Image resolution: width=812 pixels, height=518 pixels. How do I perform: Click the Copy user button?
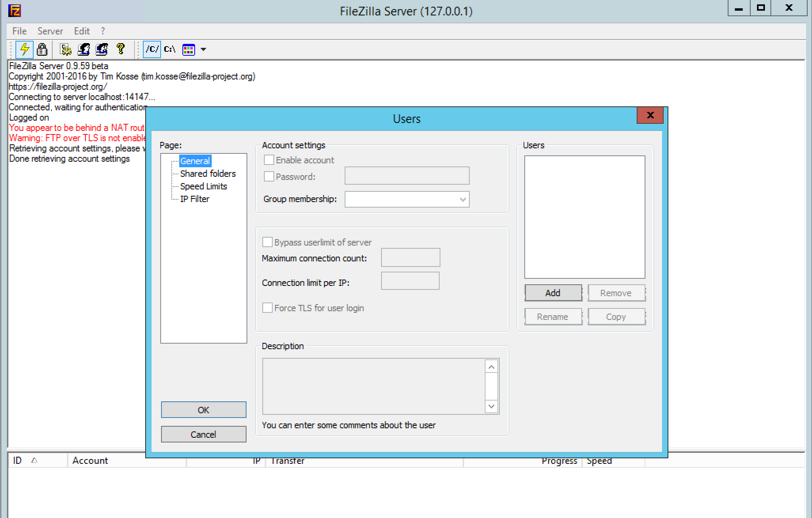616,317
